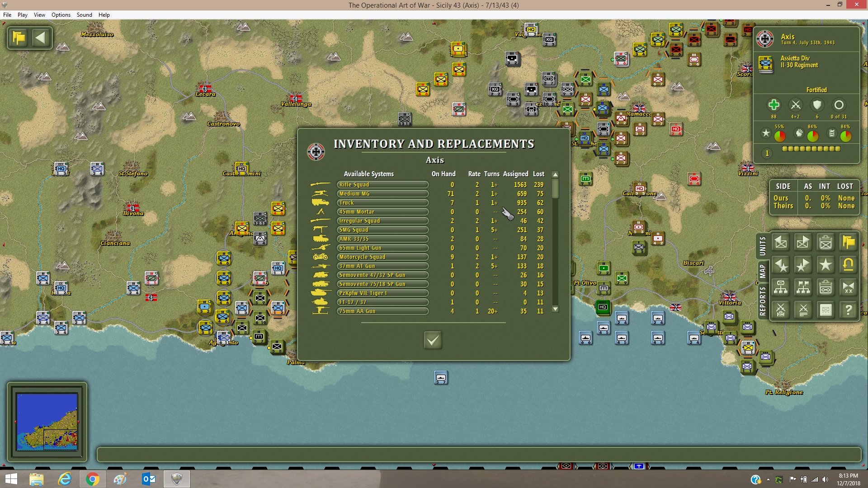
Task: Click the light unit card icon
Action: tap(826, 310)
